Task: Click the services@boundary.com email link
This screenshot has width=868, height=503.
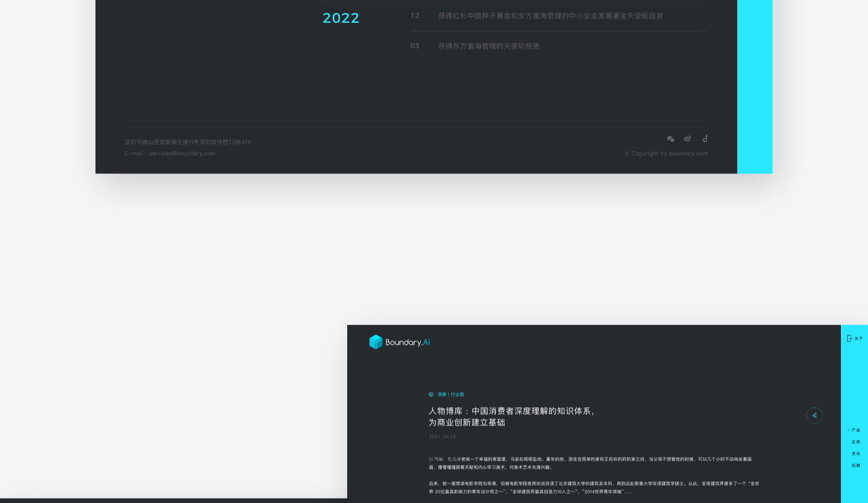Action: 182,154
